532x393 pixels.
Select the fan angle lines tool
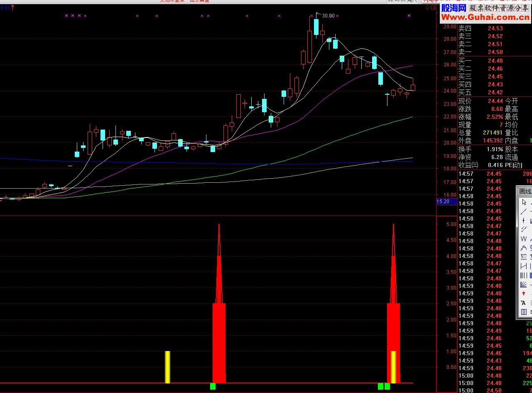point(524,285)
